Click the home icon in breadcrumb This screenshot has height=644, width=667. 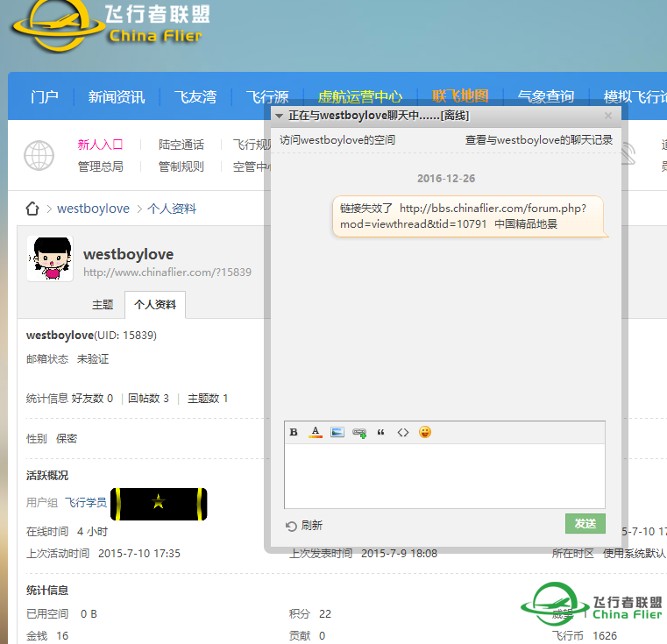pyautogui.click(x=32, y=209)
